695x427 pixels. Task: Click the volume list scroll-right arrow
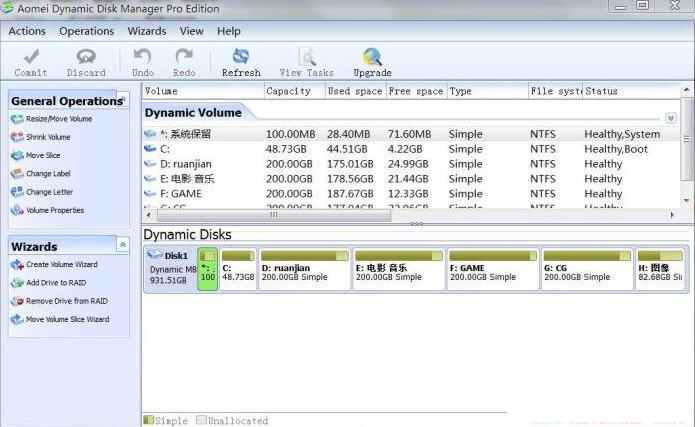point(672,215)
